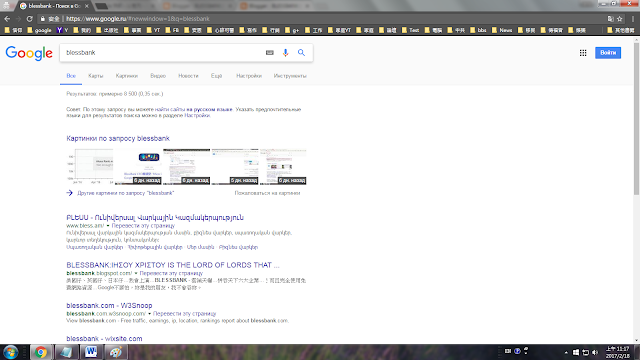Open the Paint icon in the taskbar
Image resolution: width=640 pixels, height=360 pixels.
116,352
